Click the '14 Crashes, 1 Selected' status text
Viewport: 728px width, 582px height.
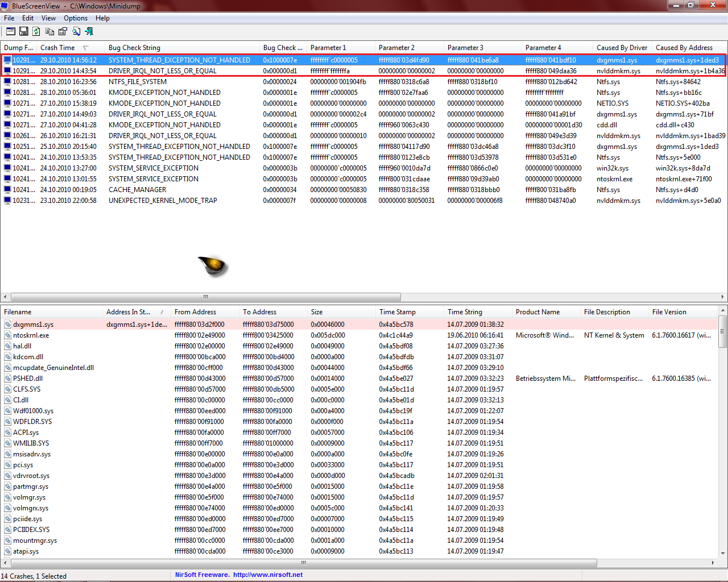point(34,576)
